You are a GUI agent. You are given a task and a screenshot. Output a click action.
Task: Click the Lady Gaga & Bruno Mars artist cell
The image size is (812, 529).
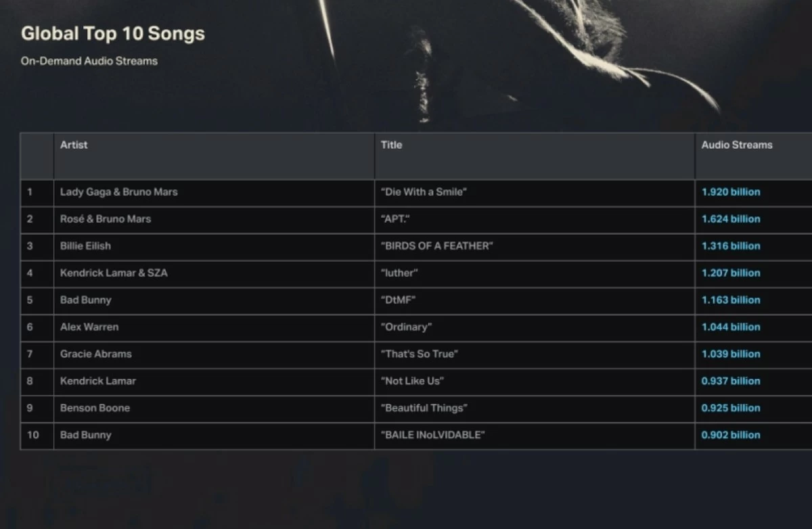(118, 192)
